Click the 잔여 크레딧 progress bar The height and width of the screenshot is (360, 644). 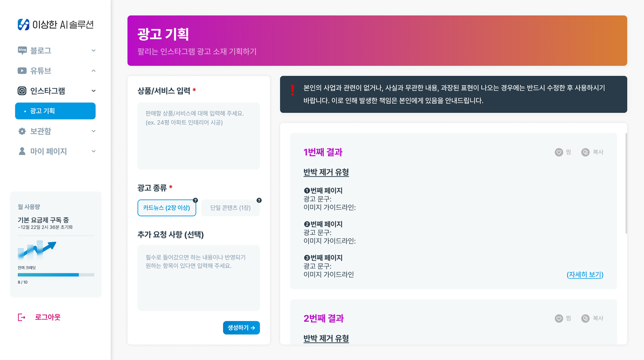pyautogui.click(x=56, y=275)
